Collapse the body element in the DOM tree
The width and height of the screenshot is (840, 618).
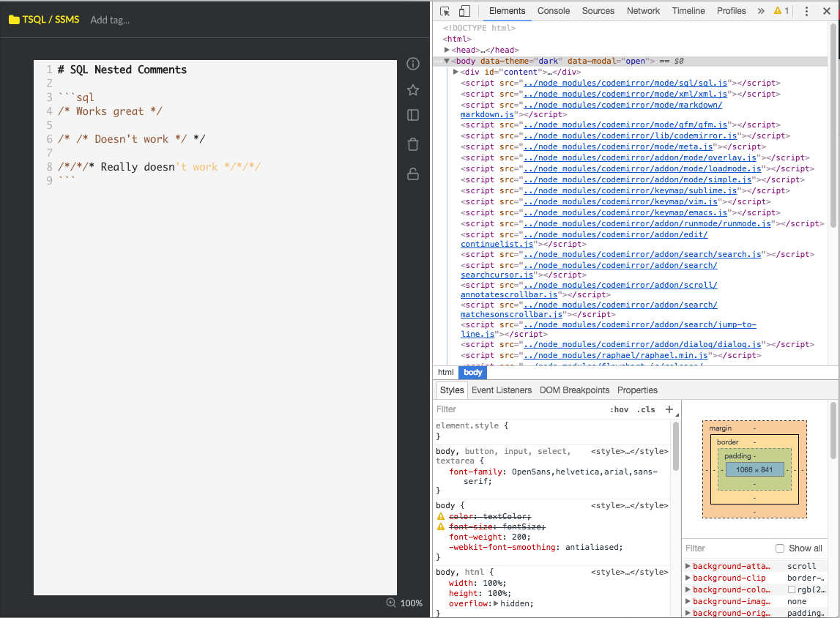point(446,61)
